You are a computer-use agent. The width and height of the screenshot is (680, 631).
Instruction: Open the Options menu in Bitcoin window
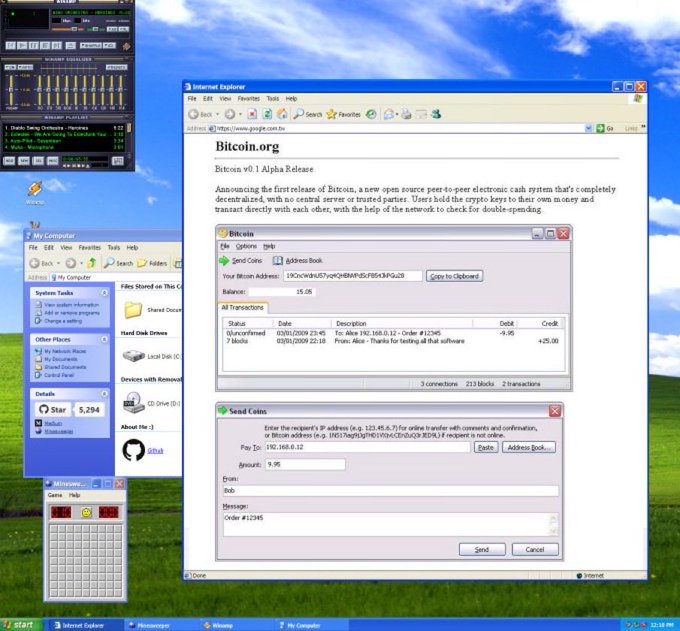tap(246, 246)
